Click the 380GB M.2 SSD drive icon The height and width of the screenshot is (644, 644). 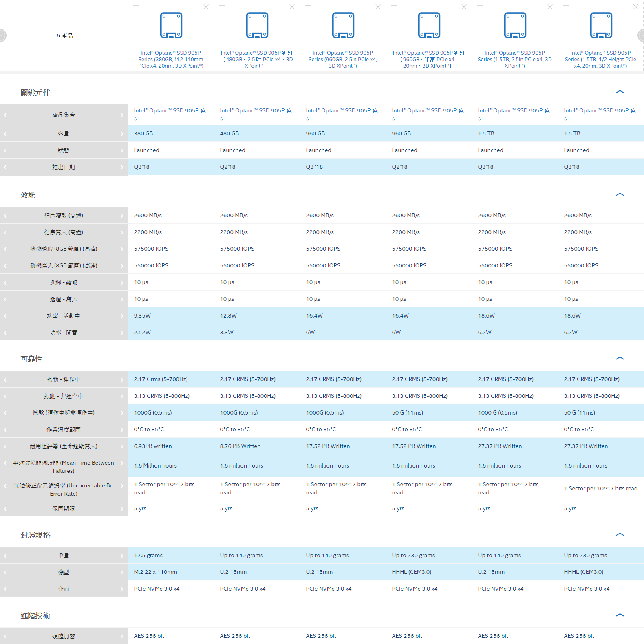coord(171,25)
